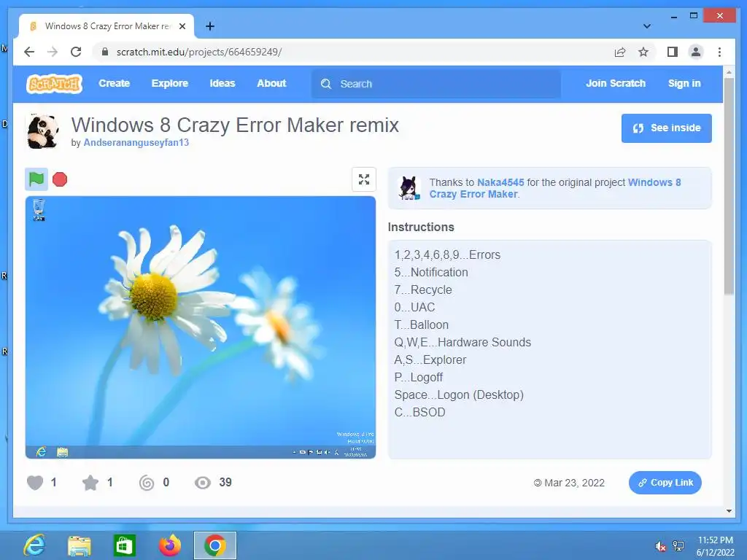This screenshot has width=747, height=560.
Task: Click the Instructions heading text
Action: tap(421, 227)
